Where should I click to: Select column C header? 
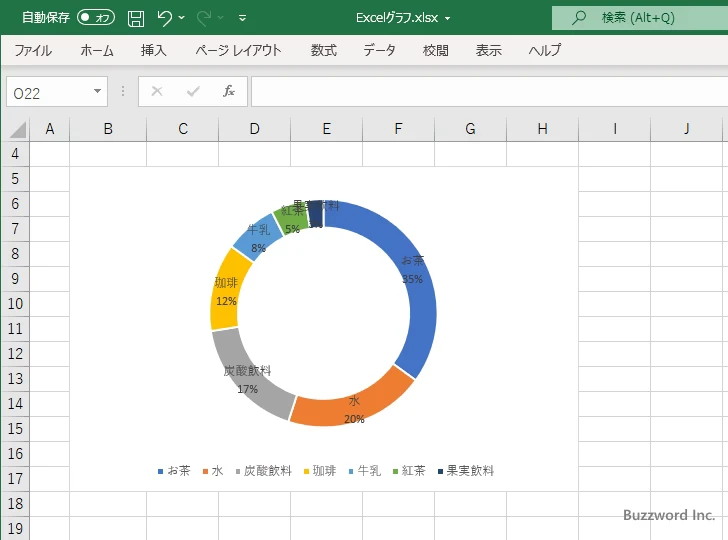click(x=182, y=129)
